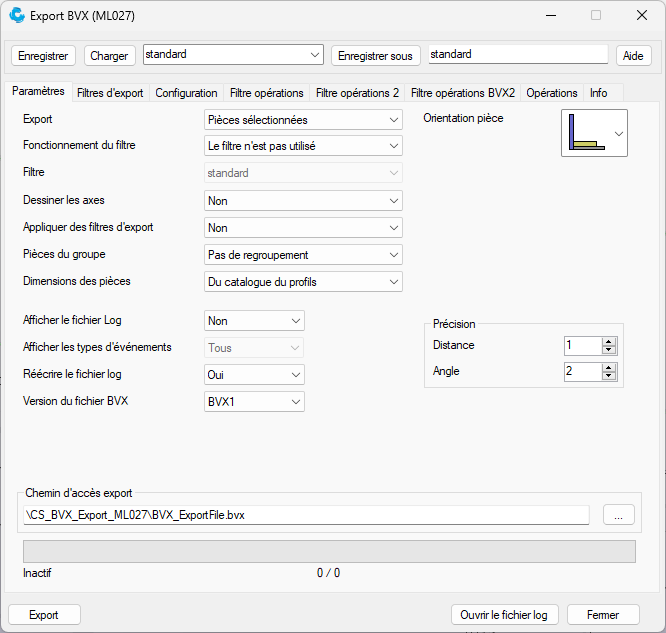Click the export file path field
666x633 pixels.
pos(306,515)
